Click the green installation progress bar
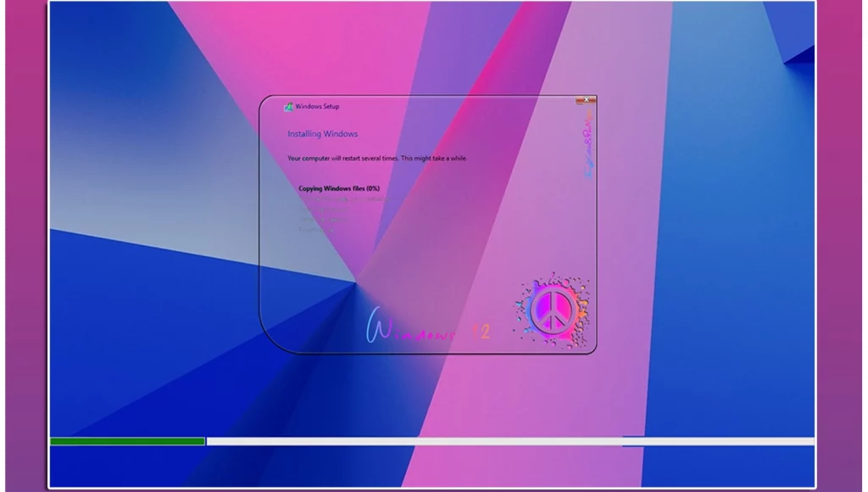The height and width of the screenshot is (492, 868). [x=127, y=442]
